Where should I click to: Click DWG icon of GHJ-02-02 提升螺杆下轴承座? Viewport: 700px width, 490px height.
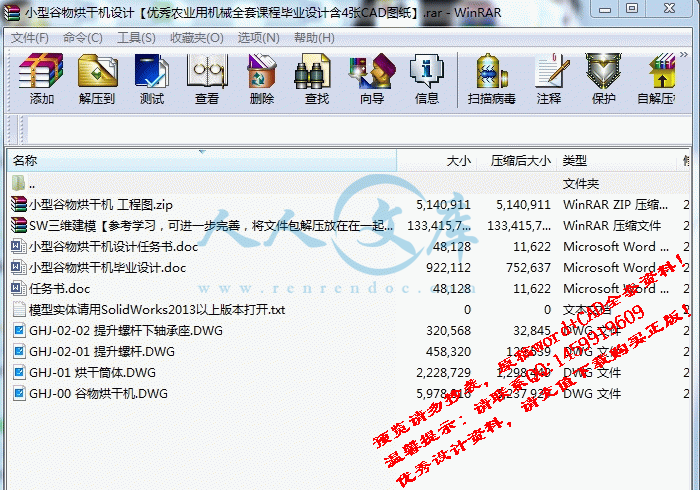(x=19, y=330)
